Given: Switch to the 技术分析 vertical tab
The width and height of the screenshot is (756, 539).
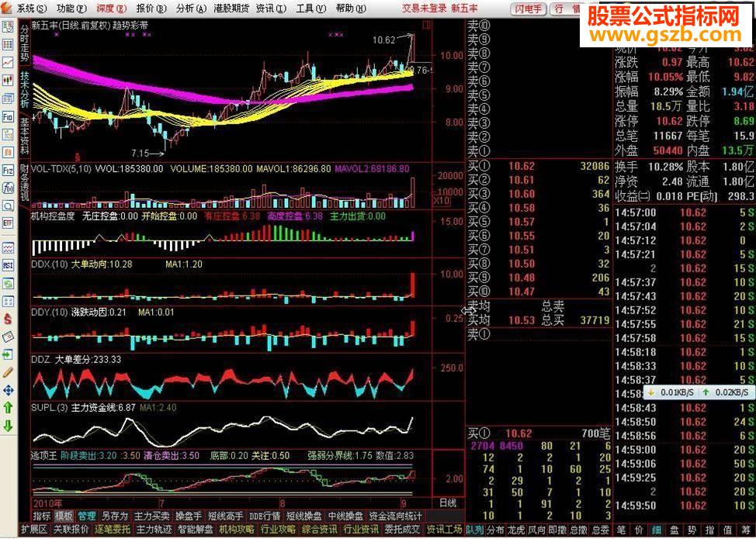Looking at the screenshot, I should [x=25, y=90].
